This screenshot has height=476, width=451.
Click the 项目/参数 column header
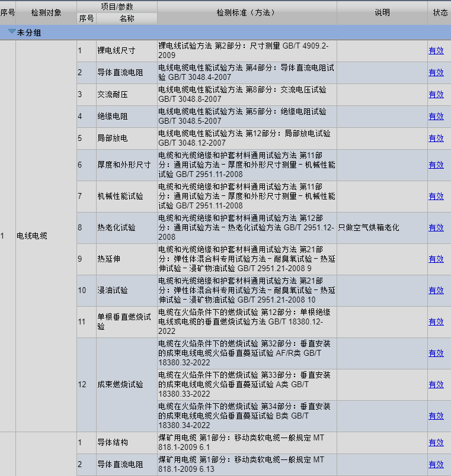click(x=117, y=7)
